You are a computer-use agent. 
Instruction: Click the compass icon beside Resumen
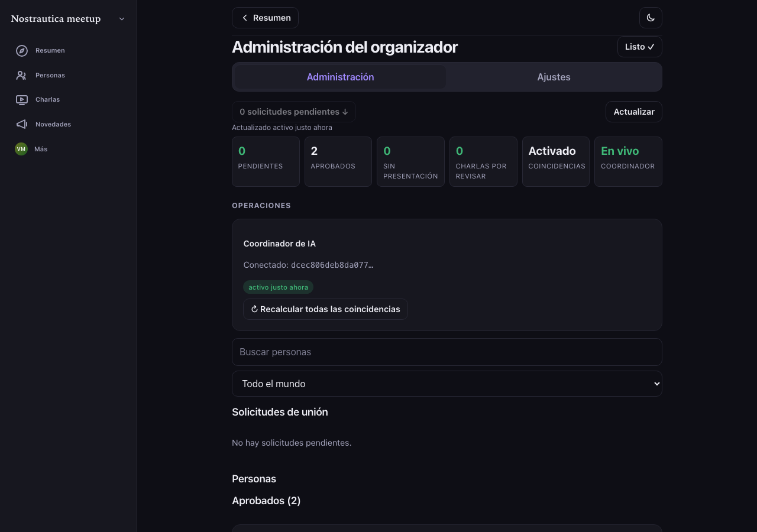(22, 51)
